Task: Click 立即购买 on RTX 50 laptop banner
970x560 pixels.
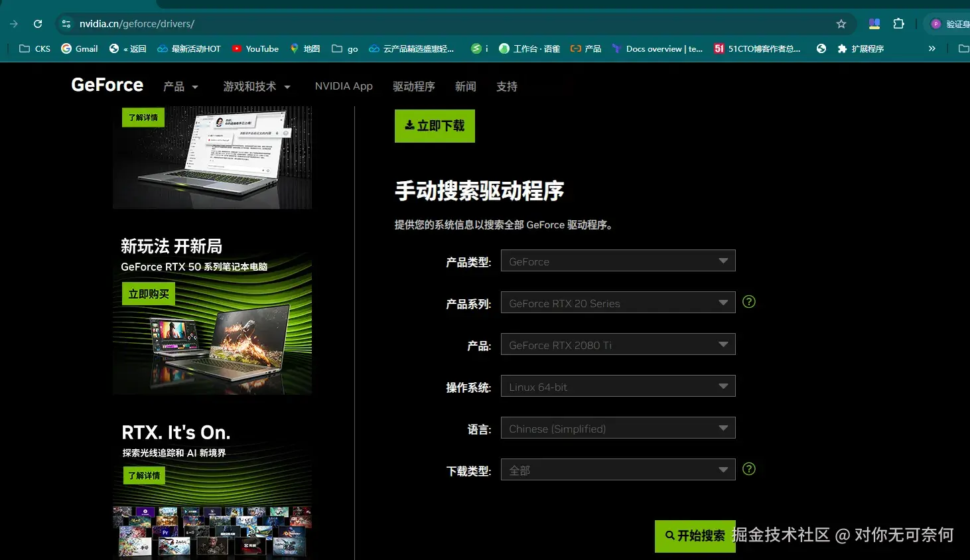Action: click(x=149, y=294)
